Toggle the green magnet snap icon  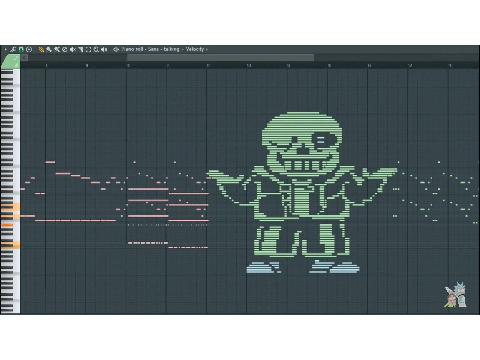(x=21, y=49)
